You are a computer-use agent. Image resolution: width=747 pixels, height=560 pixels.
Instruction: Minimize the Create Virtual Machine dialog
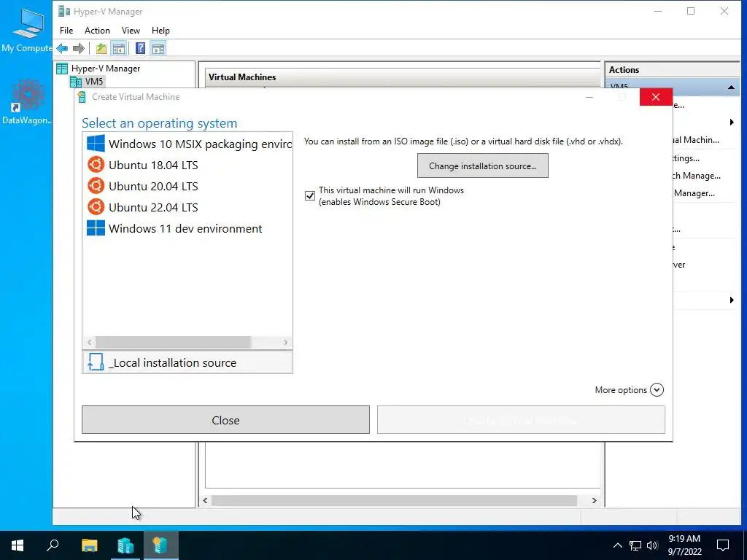589,97
